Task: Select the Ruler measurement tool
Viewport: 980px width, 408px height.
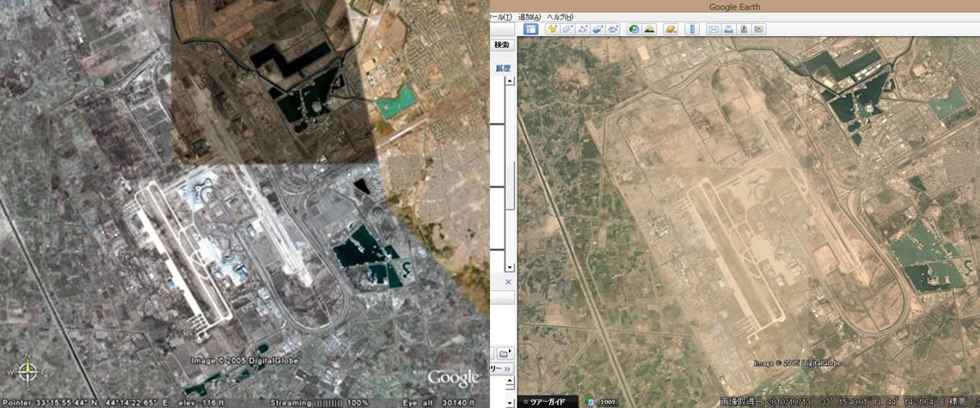Action: click(692, 28)
